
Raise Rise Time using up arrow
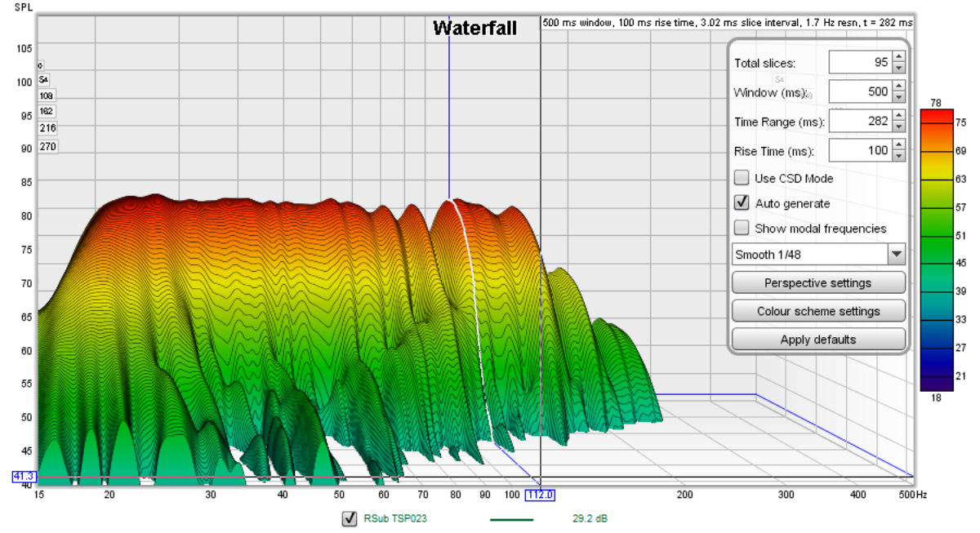(899, 145)
